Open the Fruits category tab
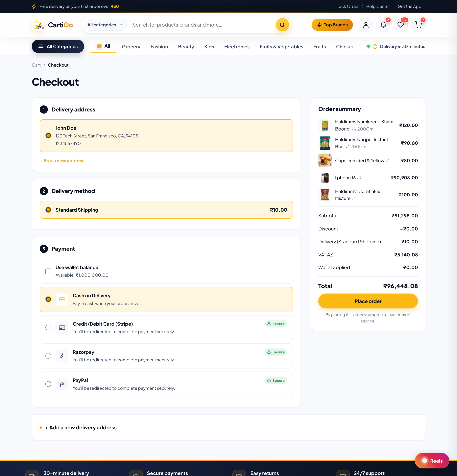 pyautogui.click(x=320, y=47)
